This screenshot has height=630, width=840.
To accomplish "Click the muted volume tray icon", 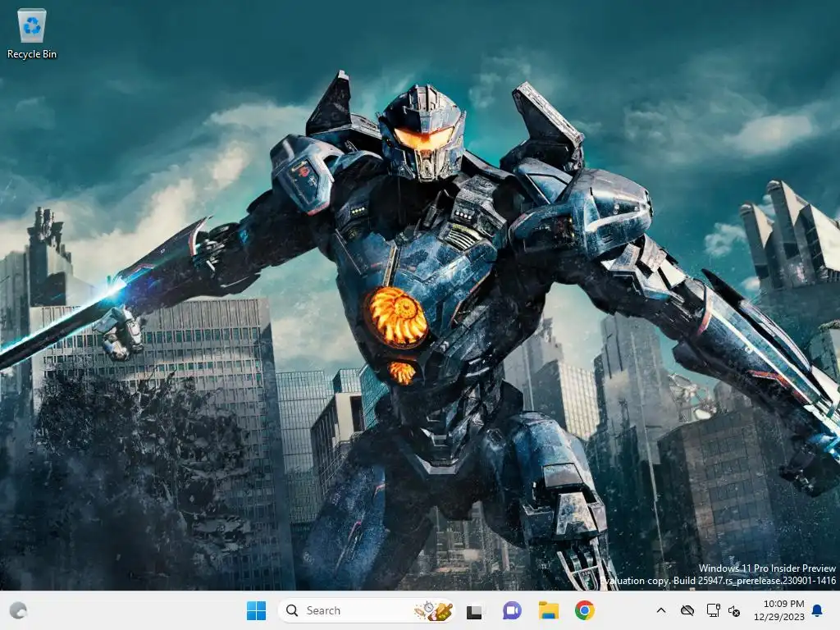I will [734, 610].
